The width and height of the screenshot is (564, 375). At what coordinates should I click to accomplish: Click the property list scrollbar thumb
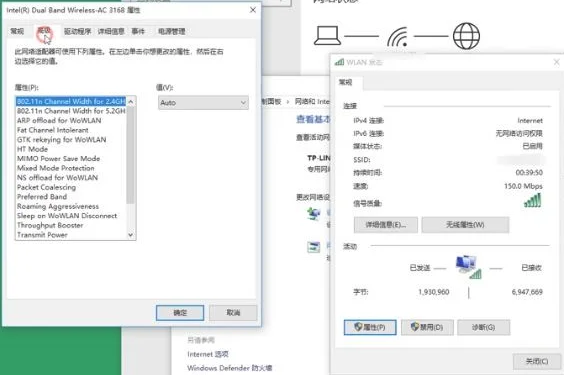click(x=131, y=155)
